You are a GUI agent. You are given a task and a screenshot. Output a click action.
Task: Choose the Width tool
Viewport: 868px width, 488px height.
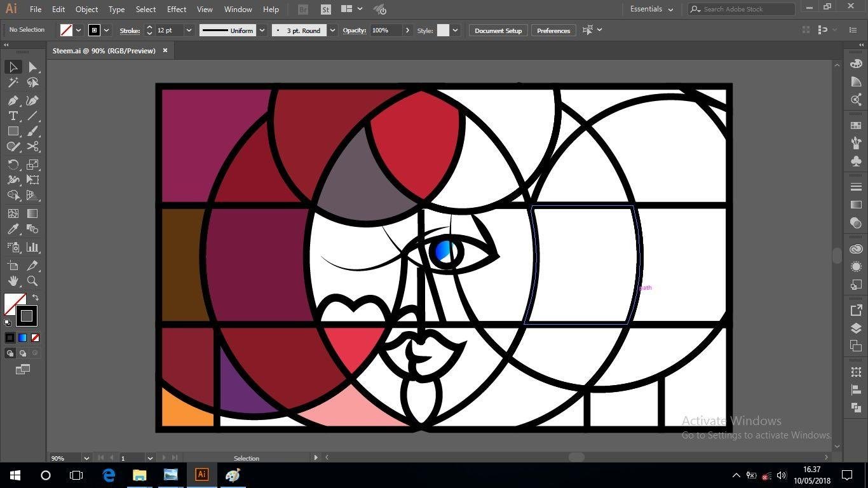[x=13, y=180]
